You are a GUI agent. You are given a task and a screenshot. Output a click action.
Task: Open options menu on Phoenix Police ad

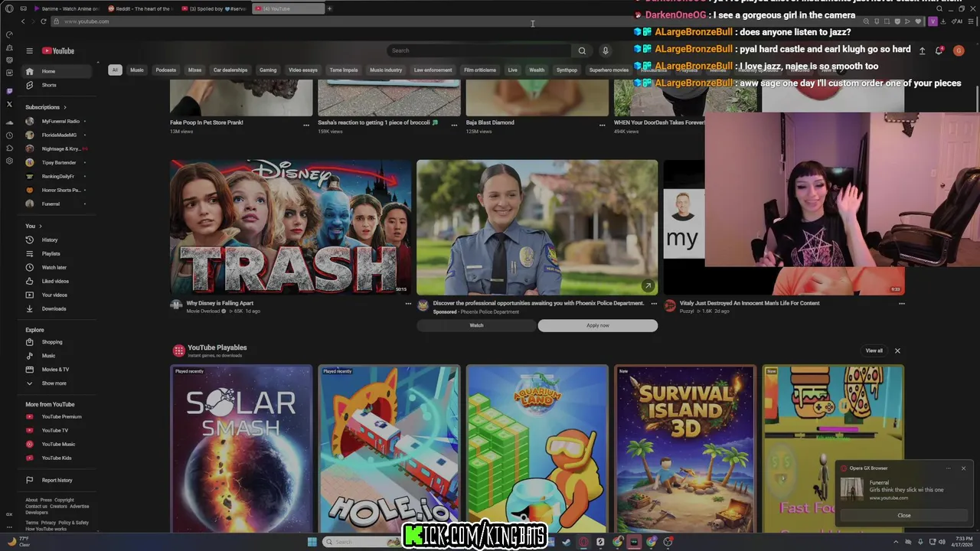[x=653, y=303]
